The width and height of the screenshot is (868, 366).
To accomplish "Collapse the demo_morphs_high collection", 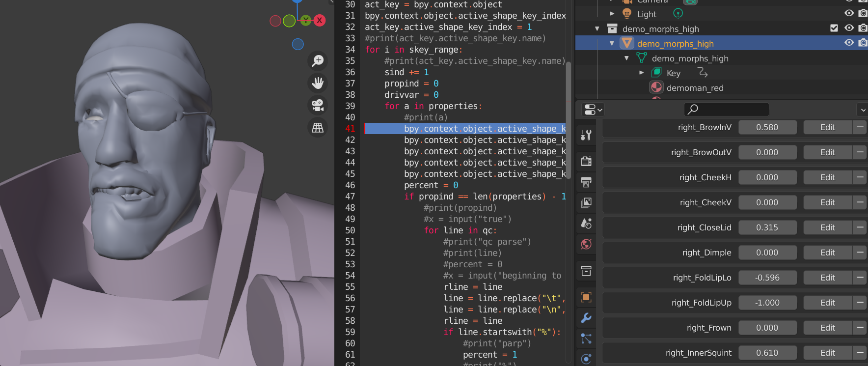I will 597,28.
